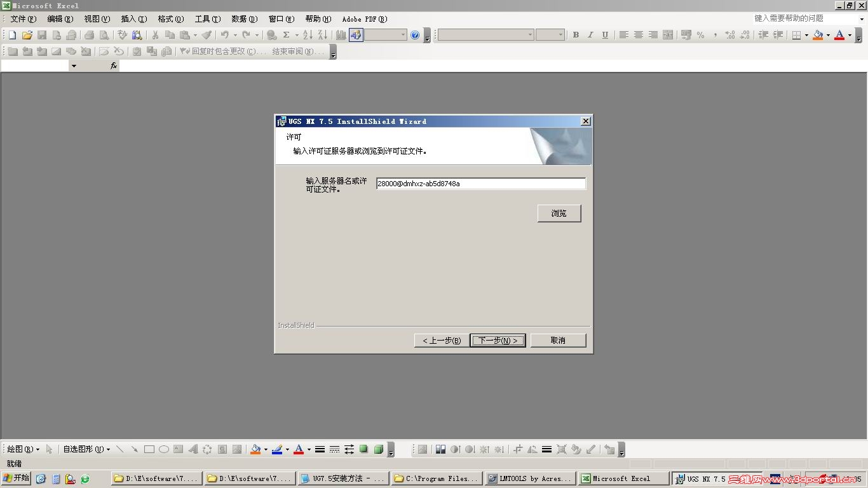Switch to LMTOOLS taskbar window

point(529,478)
